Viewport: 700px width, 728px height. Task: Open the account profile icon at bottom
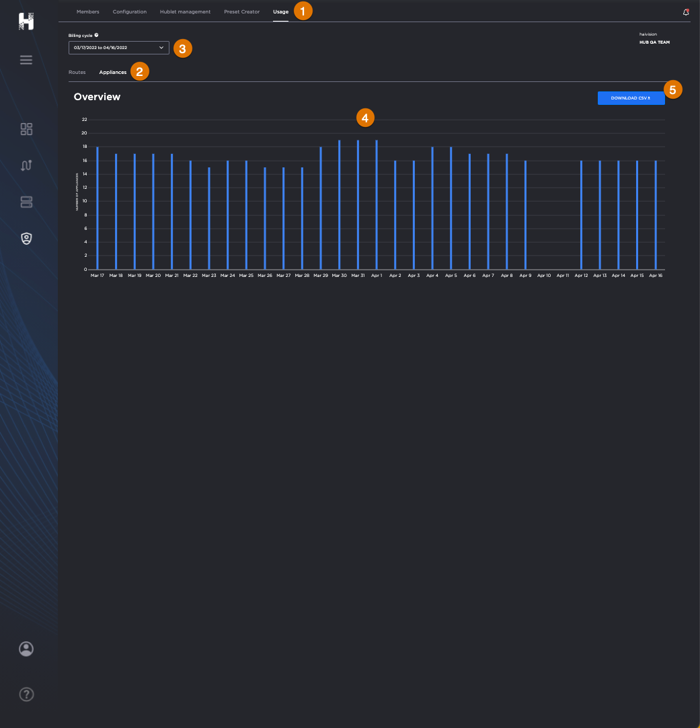26,649
